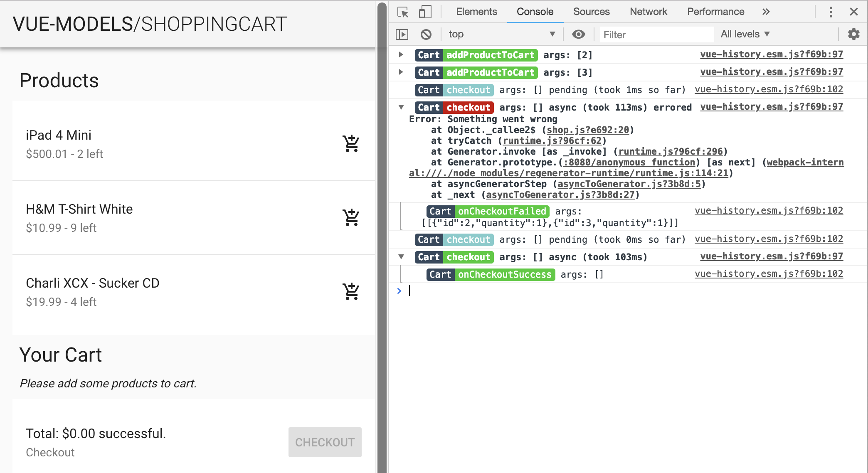Collapse the errored checkout log entry
The image size is (868, 473).
pos(401,107)
